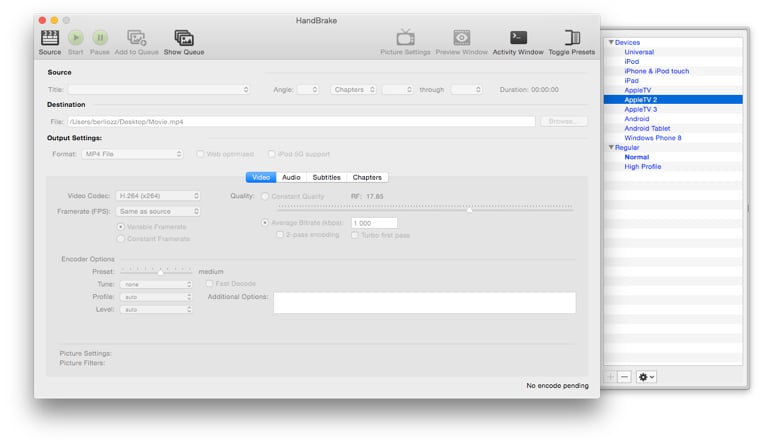Click the red close window button
Viewport: 760px width, 440px height.
coord(42,20)
